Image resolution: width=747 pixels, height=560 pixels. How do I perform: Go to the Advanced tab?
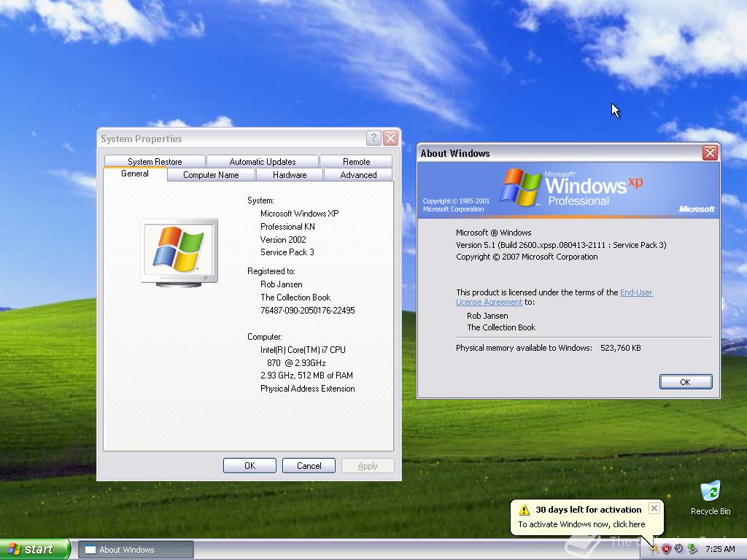pyautogui.click(x=358, y=175)
